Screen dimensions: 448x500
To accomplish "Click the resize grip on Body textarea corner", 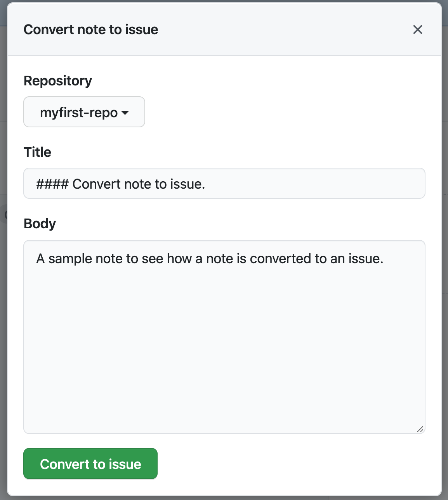I will click(x=421, y=429).
